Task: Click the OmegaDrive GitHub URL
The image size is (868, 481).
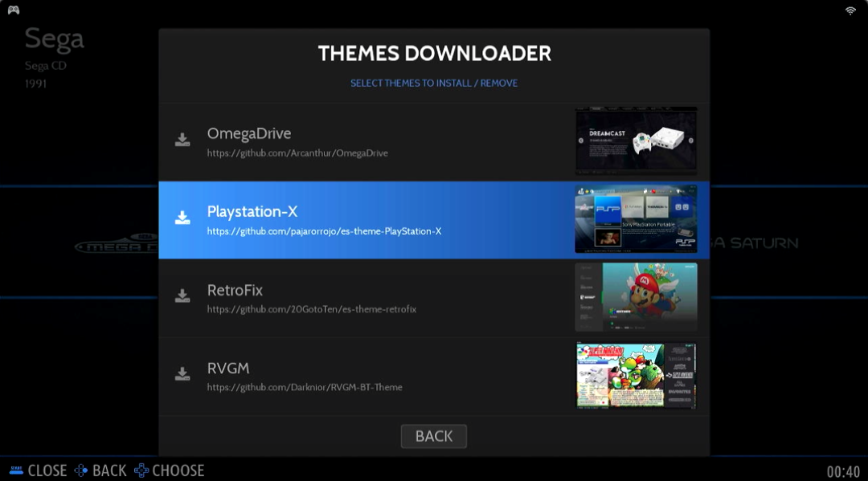Action: [x=297, y=153]
